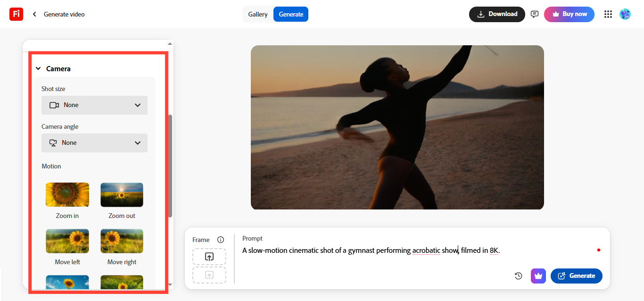Image resolution: width=644 pixels, height=301 pixels.
Task: Click the premium crown icon near Generate
Action: (538, 276)
